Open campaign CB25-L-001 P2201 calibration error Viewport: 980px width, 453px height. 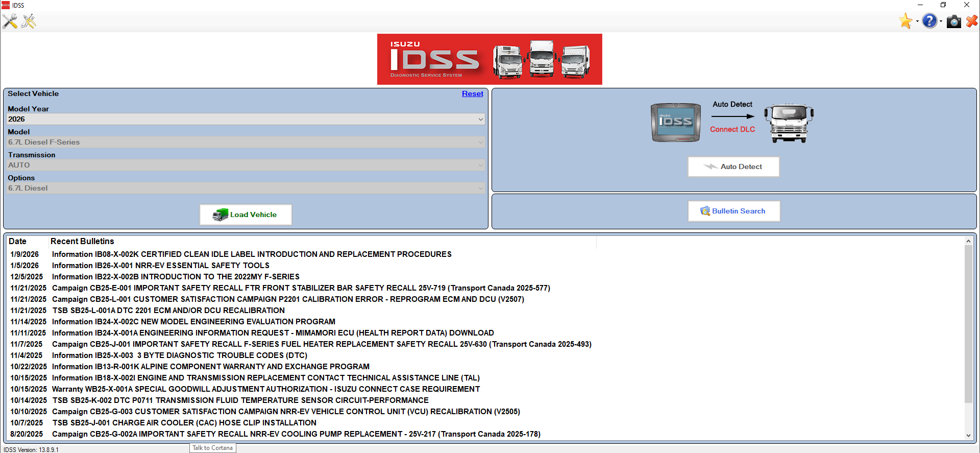(x=288, y=299)
